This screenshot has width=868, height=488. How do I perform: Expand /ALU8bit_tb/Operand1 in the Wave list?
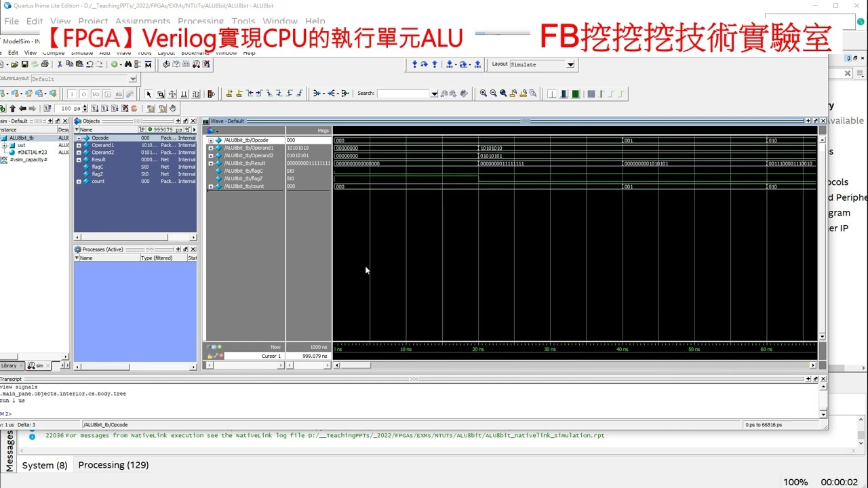click(x=210, y=148)
